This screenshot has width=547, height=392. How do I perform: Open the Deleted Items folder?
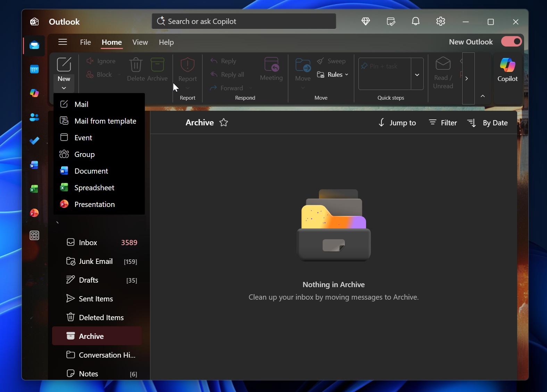(97, 317)
